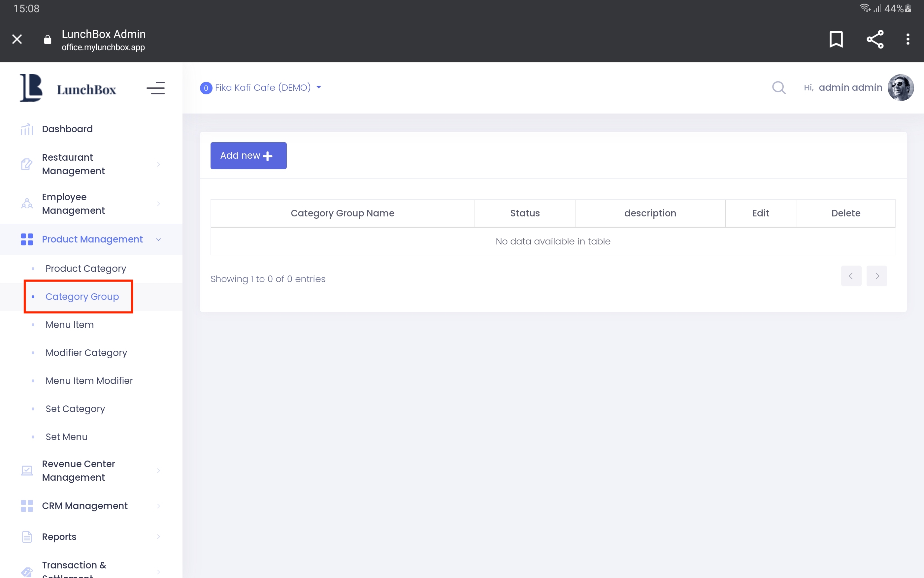Image resolution: width=924 pixels, height=578 pixels.
Task: Go to previous page of table
Action: click(x=851, y=276)
